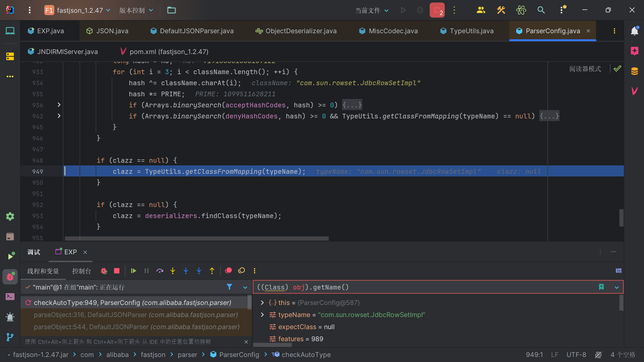Select parseObject:316 stack frame
Viewport: 644px width, 362px height.
point(136,315)
